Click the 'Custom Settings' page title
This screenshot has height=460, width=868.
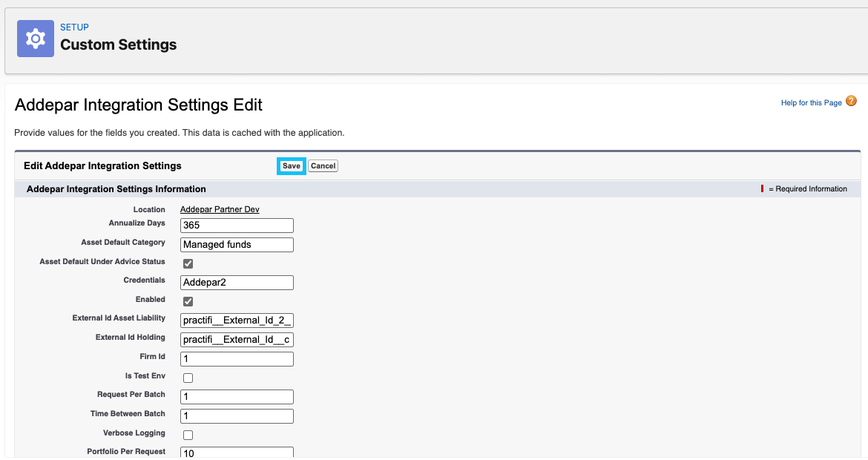(119, 45)
